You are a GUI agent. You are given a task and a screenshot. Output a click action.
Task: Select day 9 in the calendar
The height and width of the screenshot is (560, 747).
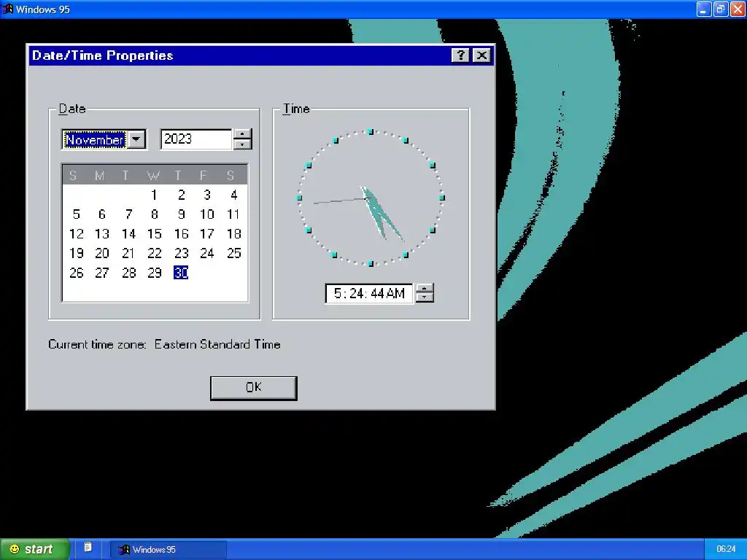[181, 214]
